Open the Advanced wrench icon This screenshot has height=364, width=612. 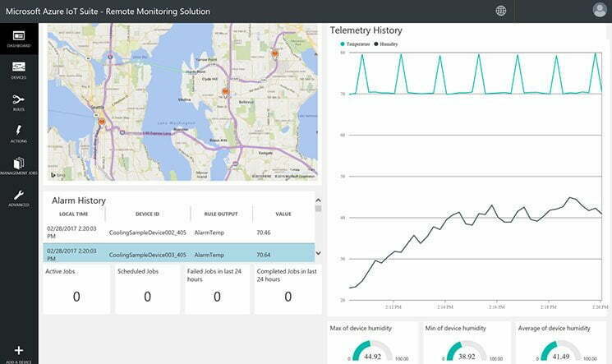tap(19, 195)
